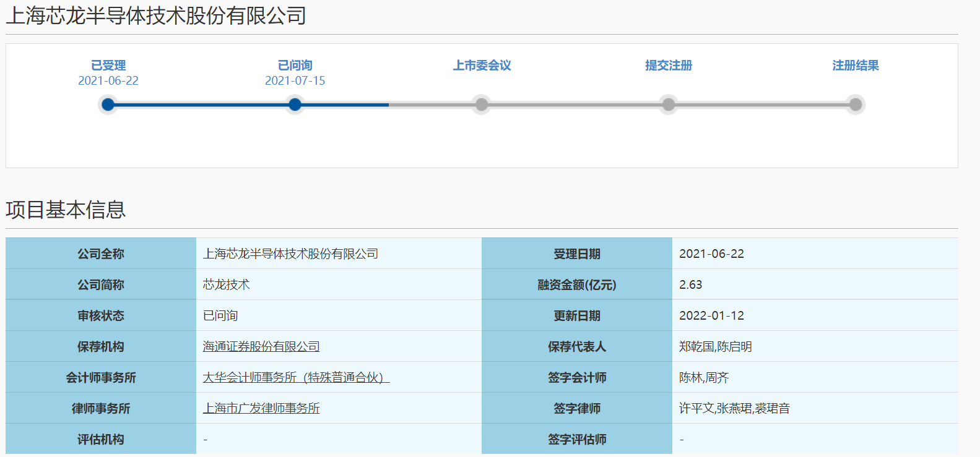Click the 注册结果 gray timeline dot
The width and height of the screenshot is (980, 457).
(855, 105)
